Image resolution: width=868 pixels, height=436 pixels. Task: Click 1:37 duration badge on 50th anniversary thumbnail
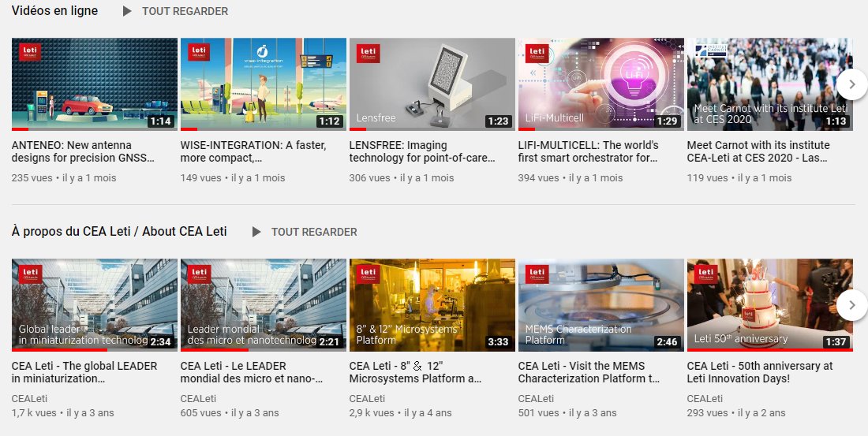(836, 342)
